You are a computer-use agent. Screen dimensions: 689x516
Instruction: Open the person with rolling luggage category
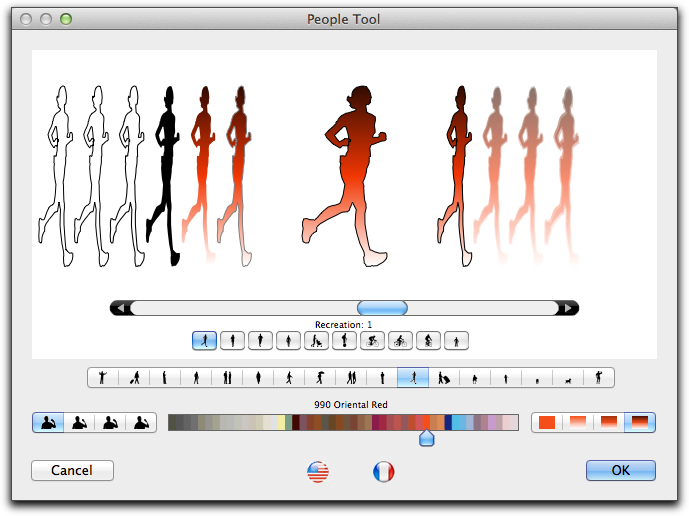pyautogui.click(x=444, y=378)
